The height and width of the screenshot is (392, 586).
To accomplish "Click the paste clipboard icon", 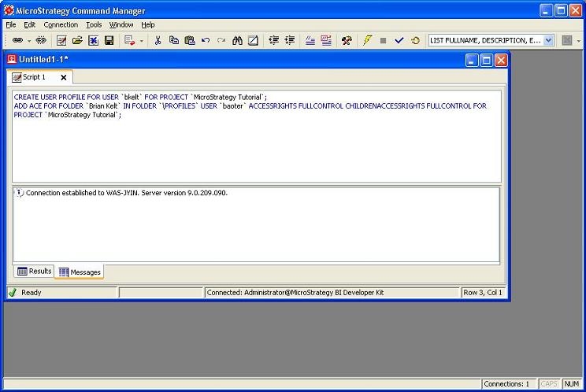I will tap(190, 40).
